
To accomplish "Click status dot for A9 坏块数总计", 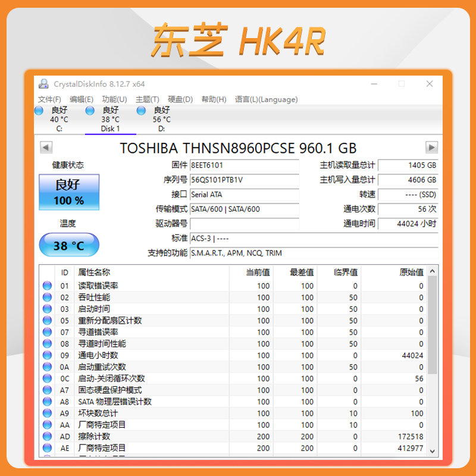I will coord(47,413).
